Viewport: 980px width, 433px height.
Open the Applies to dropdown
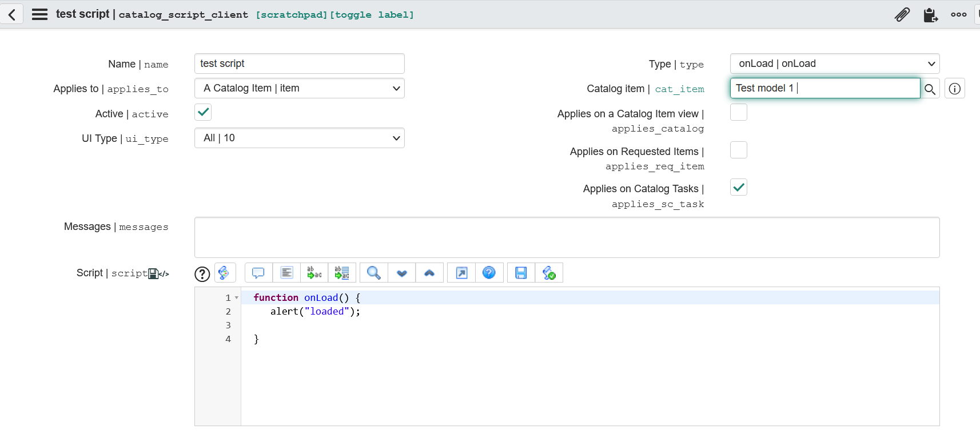300,88
